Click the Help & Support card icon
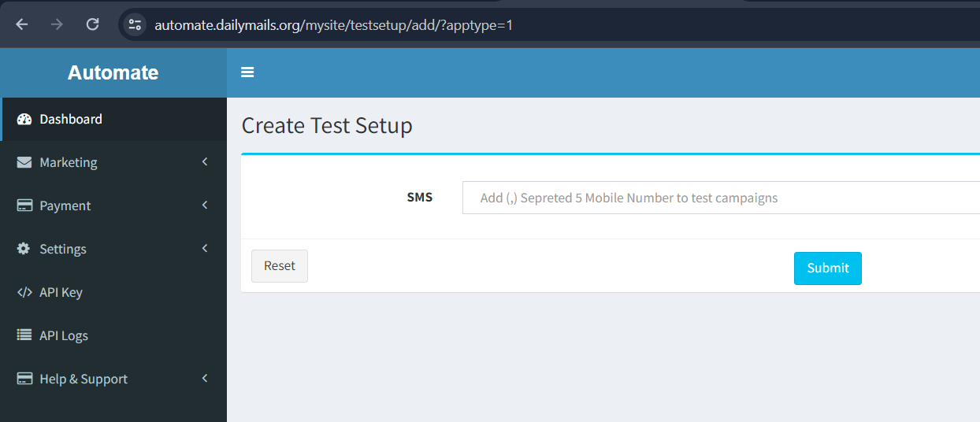The image size is (980, 422). click(24, 379)
